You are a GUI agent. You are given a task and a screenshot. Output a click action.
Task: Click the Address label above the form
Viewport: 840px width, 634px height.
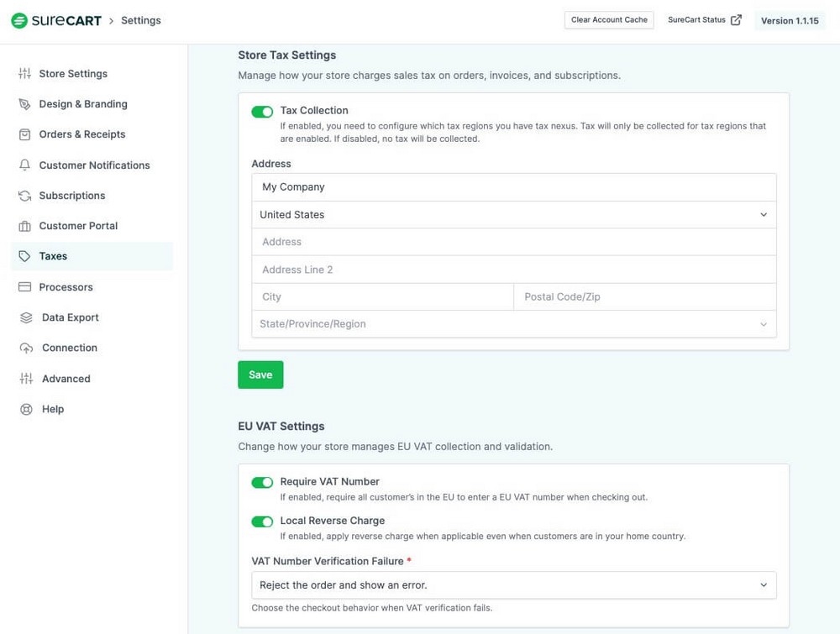[271, 164]
